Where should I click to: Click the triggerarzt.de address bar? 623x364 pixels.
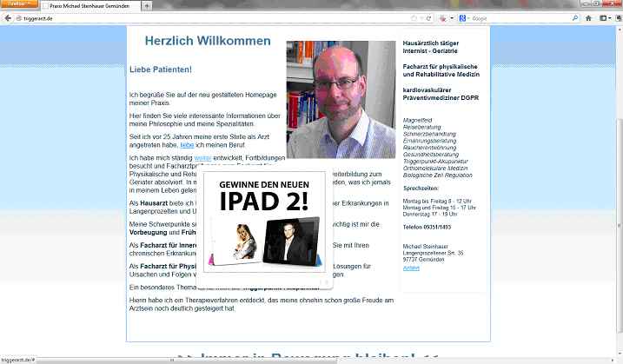pyautogui.click(x=215, y=18)
